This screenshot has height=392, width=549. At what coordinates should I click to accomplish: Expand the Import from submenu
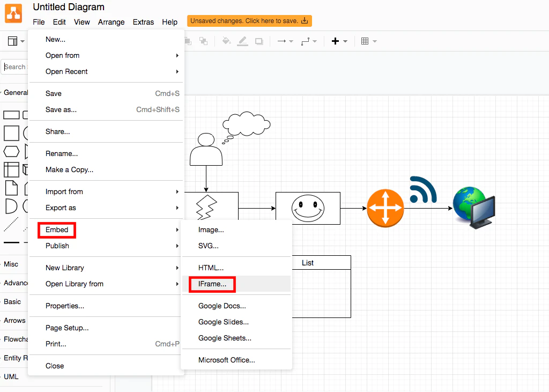(x=106, y=191)
